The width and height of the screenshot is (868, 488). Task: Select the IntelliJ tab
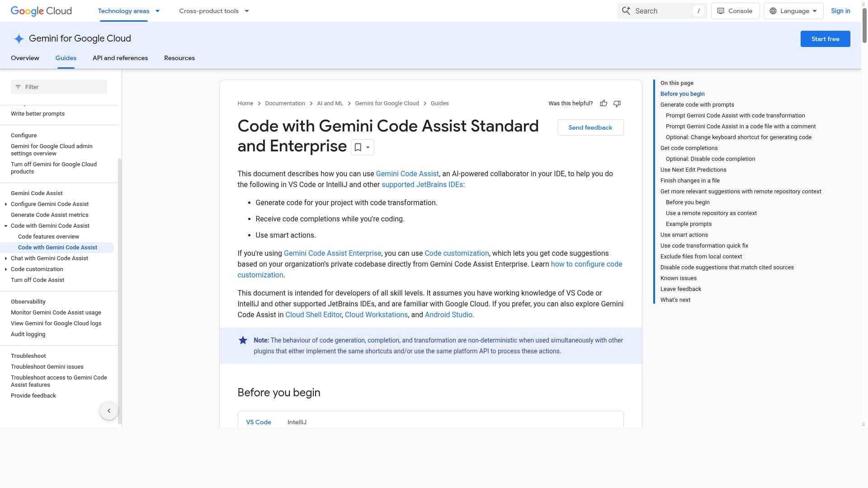point(297,422)
